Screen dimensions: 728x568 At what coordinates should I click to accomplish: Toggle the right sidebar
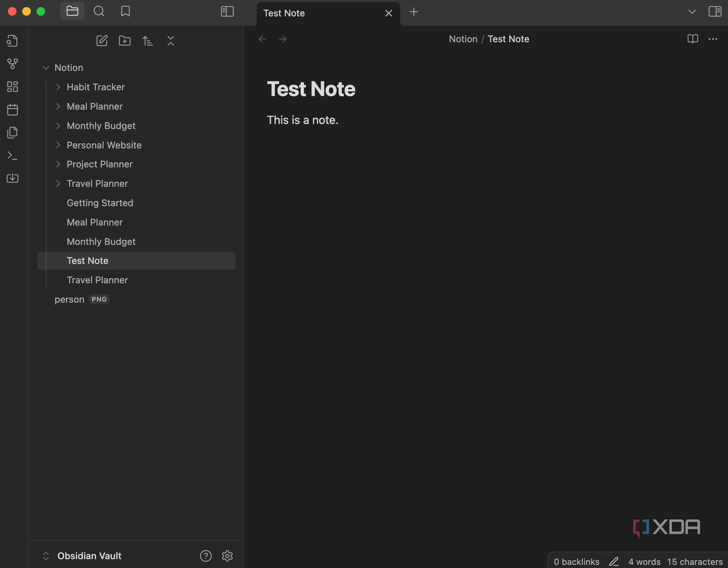[x=715, y=11]
